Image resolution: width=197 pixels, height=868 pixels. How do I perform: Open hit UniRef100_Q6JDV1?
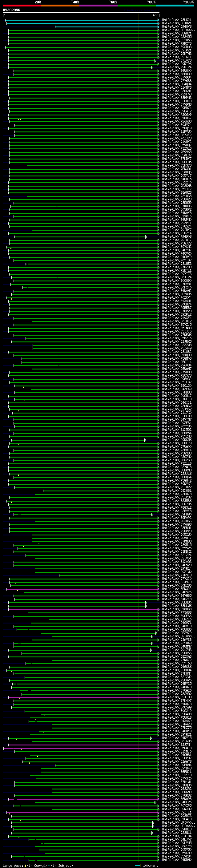pos(177,23)
